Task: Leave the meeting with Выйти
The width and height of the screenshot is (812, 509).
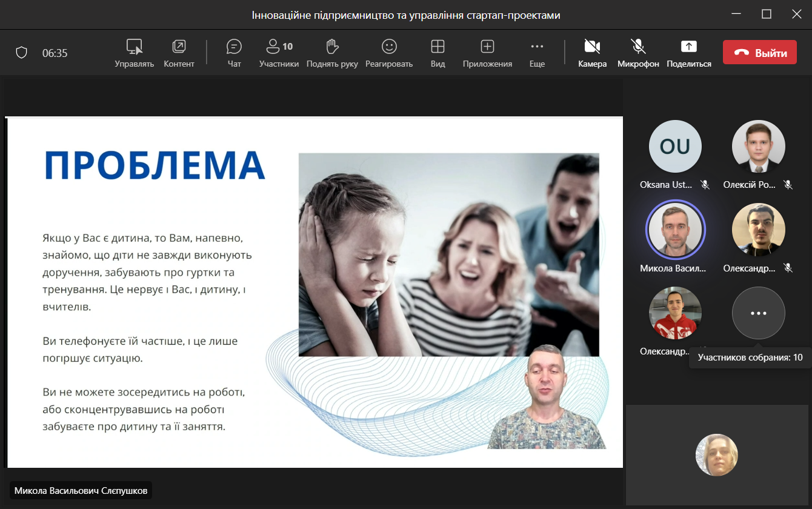Action: [x=759, y=53]
